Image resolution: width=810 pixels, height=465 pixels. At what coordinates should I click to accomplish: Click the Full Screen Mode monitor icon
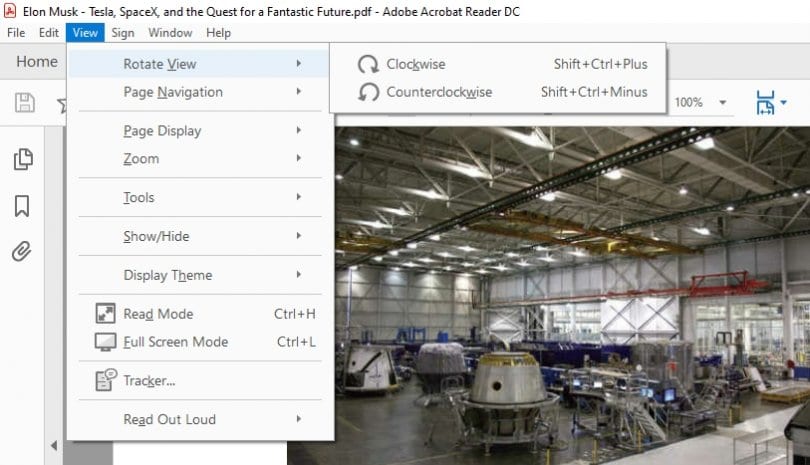(105, 342)
